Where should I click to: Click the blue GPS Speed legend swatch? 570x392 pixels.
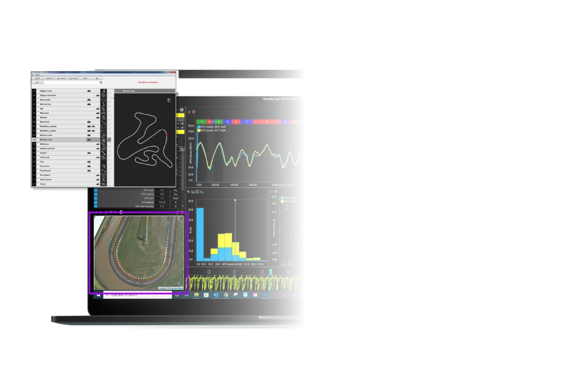coord(199,127)
